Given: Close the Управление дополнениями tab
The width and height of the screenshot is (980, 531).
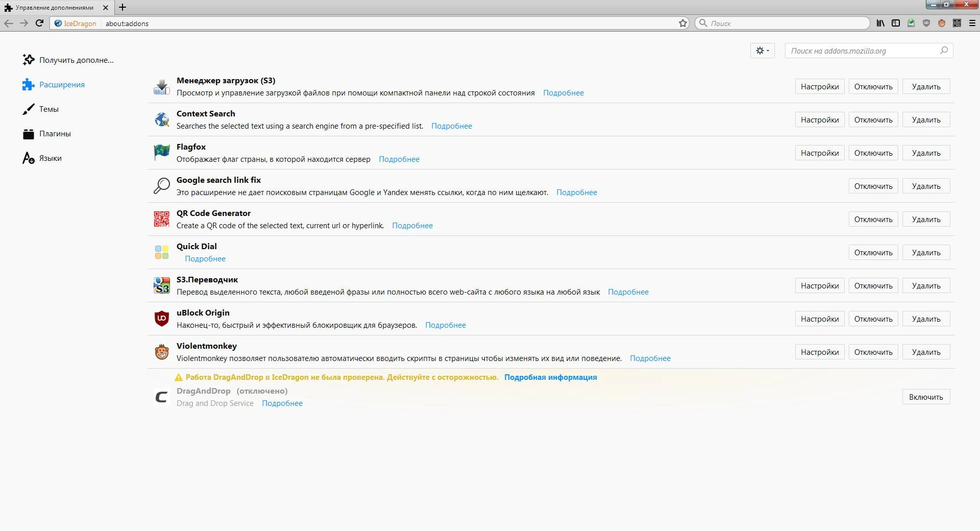Looking at the screenshot, I should tap(106, 8).
